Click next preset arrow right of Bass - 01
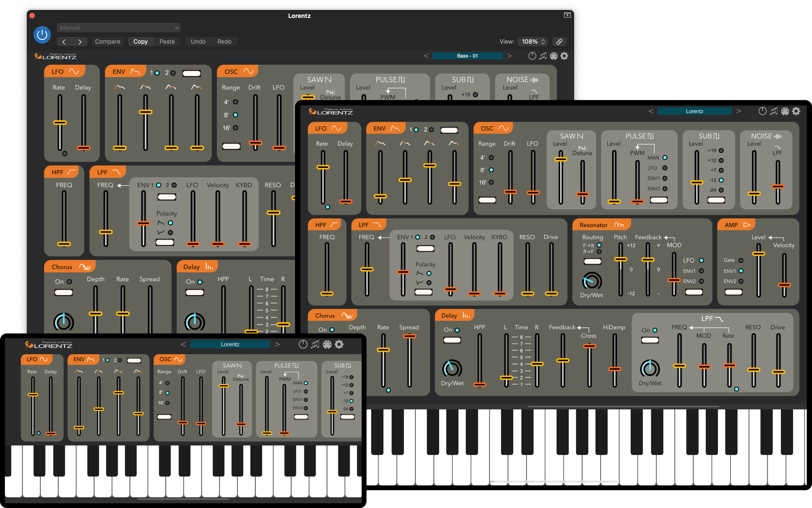The image size is (812, 508). coord(509,56)
